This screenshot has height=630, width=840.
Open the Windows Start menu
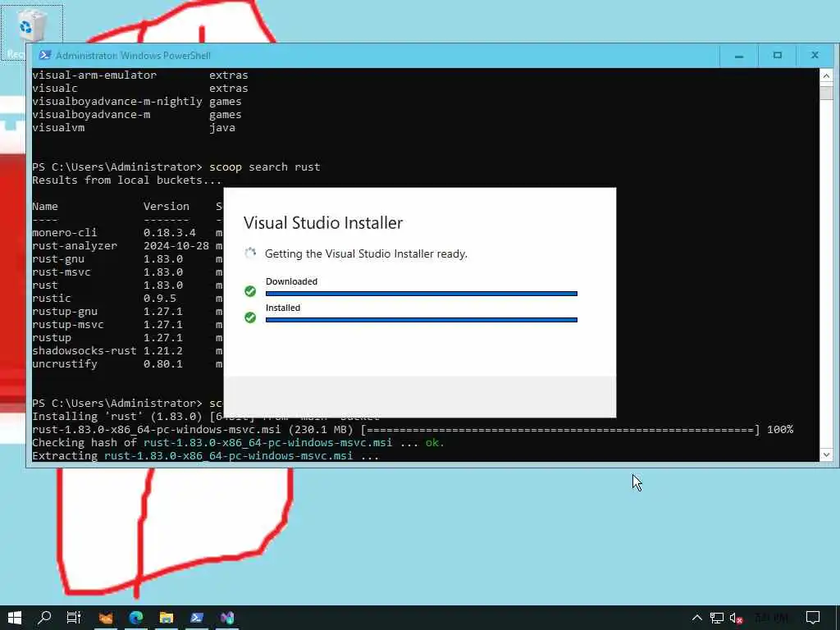click(15, 618)
